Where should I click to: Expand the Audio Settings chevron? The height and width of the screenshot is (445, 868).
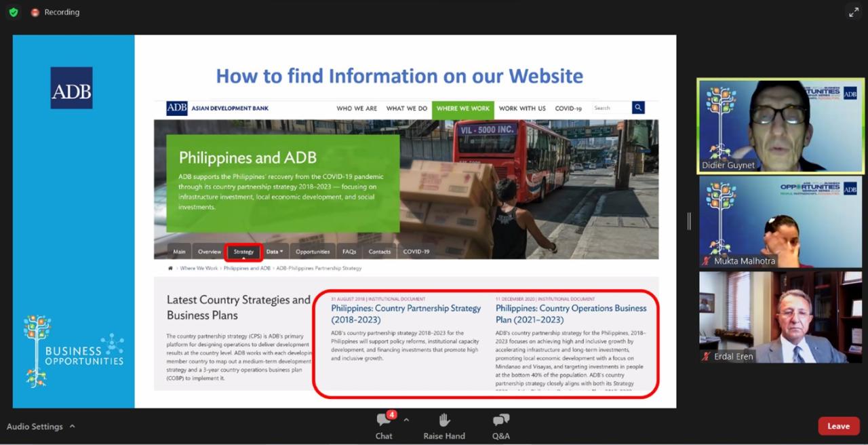[72, 426]
